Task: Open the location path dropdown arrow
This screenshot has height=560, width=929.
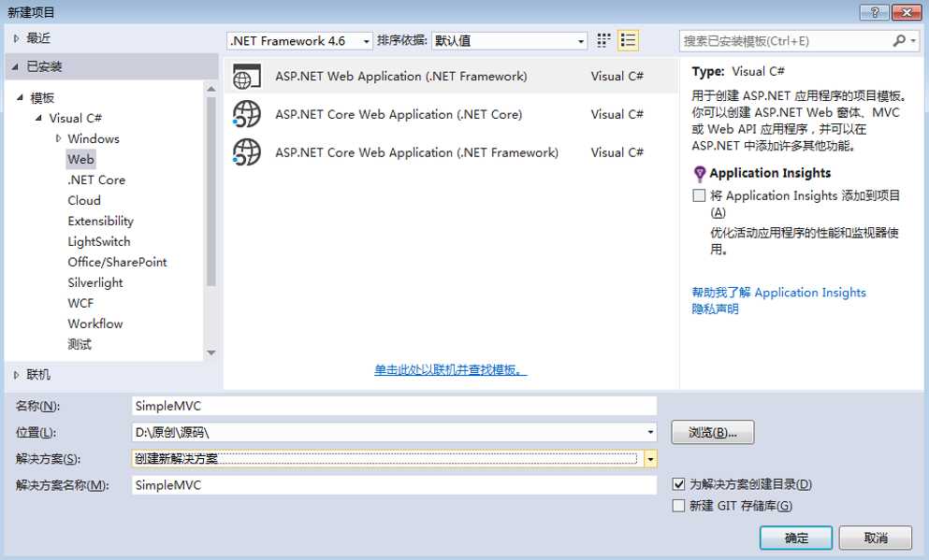Action: click(650, 432)
